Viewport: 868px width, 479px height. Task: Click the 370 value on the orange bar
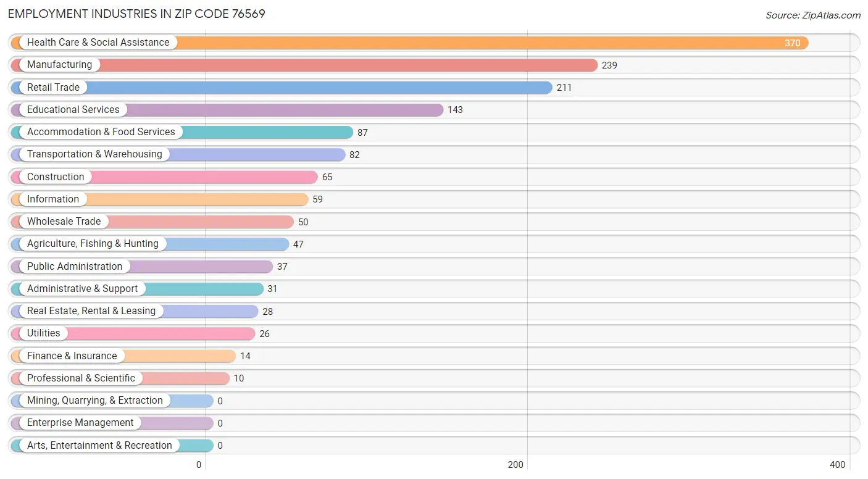[x=793, y=43]
